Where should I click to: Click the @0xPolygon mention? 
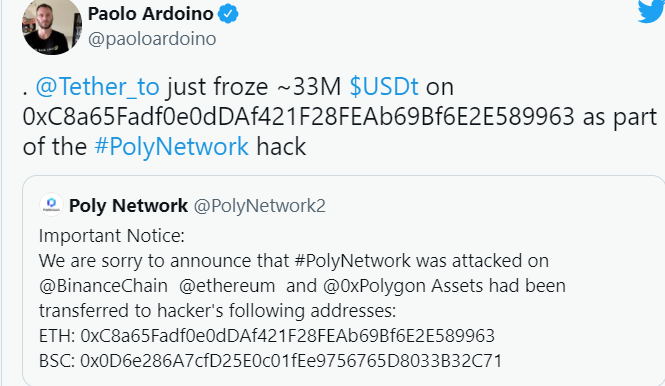(374, 286)
